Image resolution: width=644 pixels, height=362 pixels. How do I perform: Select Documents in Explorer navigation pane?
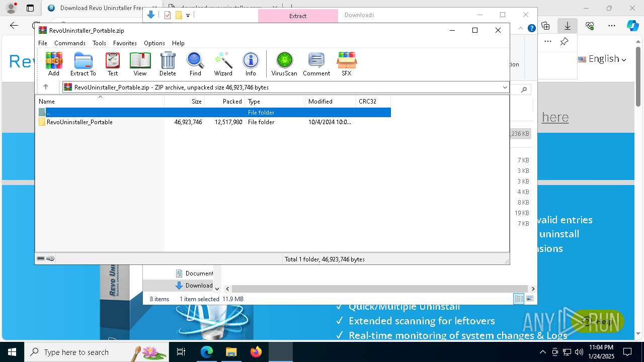pos(194,274)
